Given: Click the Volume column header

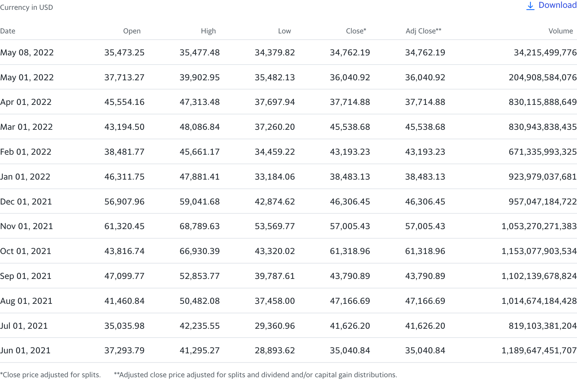Looking at the screenshot, I should pyautogui.click(x=561, y=31).
